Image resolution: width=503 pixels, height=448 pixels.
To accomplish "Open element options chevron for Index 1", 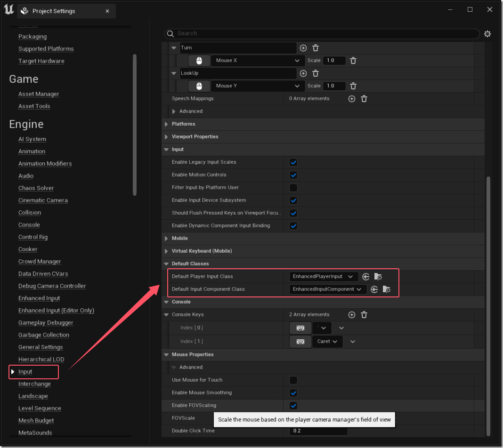I will (353, 342).
